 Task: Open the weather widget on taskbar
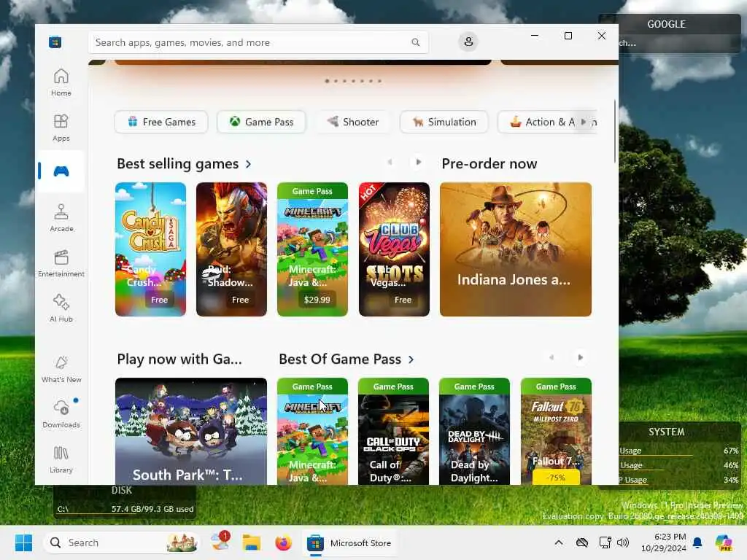coord(220,542)
